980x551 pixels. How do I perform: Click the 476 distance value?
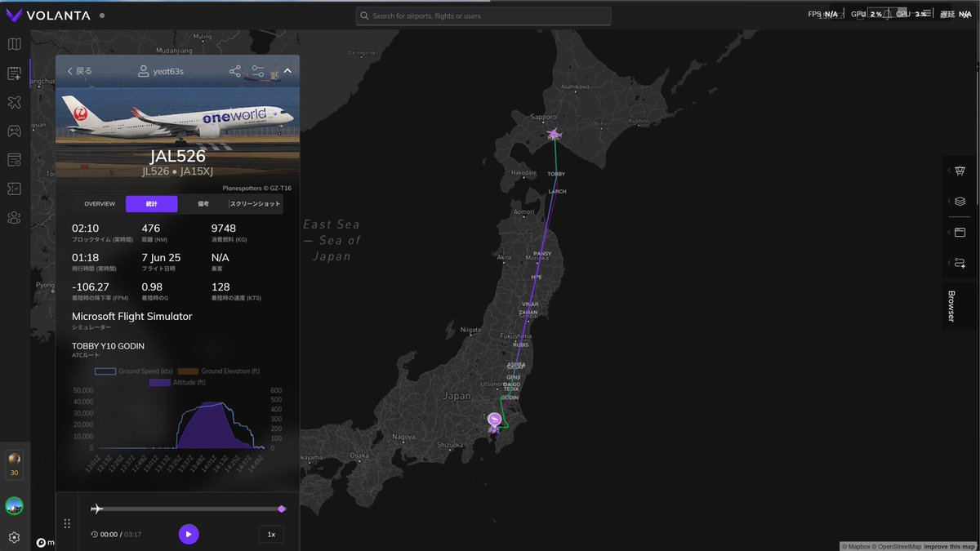pos(151,228)
